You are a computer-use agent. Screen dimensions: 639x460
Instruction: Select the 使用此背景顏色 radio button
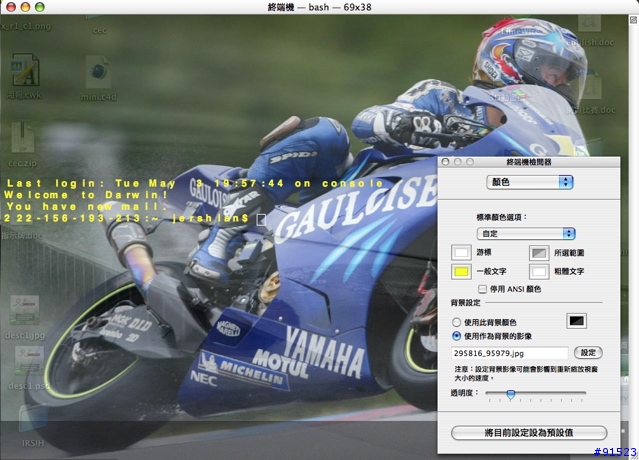(456, 322)
